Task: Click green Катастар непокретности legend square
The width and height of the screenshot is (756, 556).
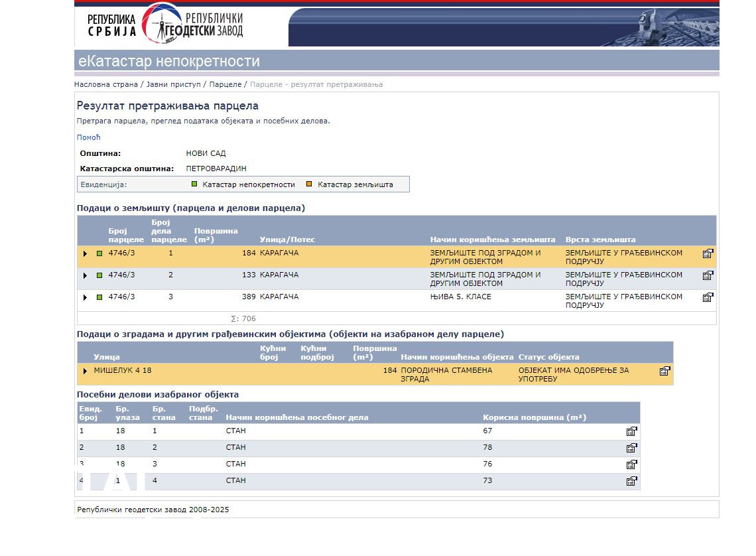Action: [x=194, y=184]
